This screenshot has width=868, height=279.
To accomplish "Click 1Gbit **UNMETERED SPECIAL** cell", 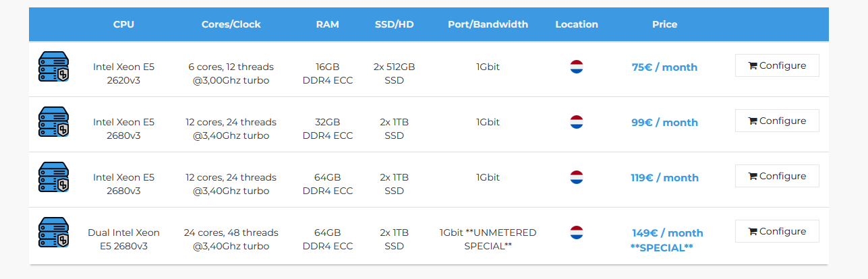I will coord(488,239).
